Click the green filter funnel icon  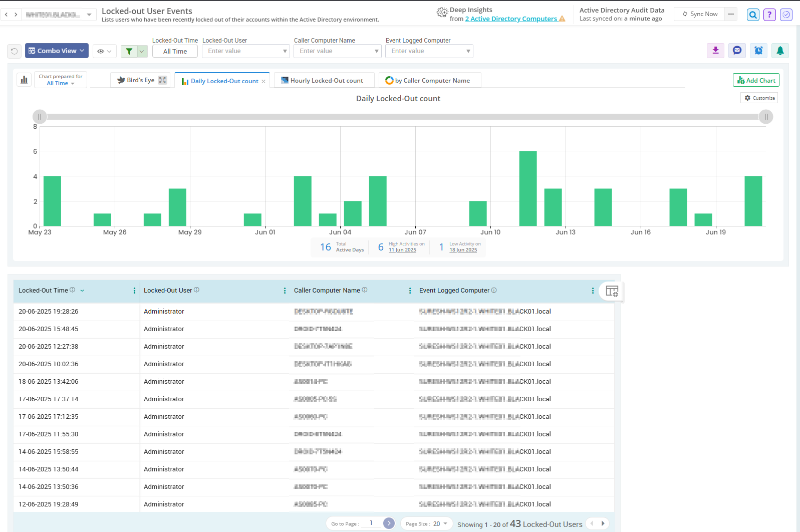coord(129,51)
